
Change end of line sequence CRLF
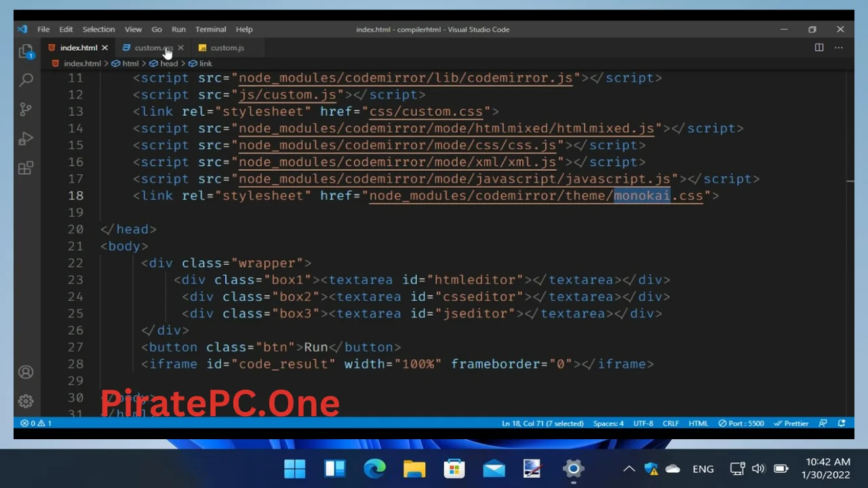tap(671, 423)
